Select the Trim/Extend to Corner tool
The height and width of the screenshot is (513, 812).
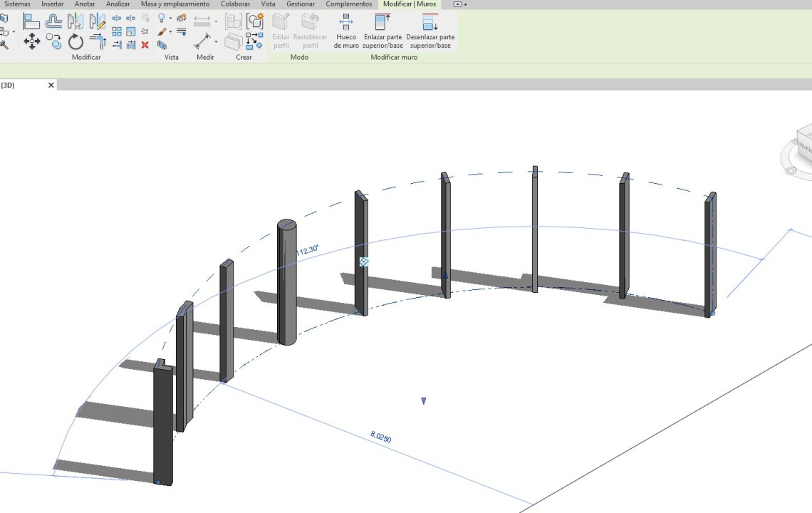(x=98, y=41)
